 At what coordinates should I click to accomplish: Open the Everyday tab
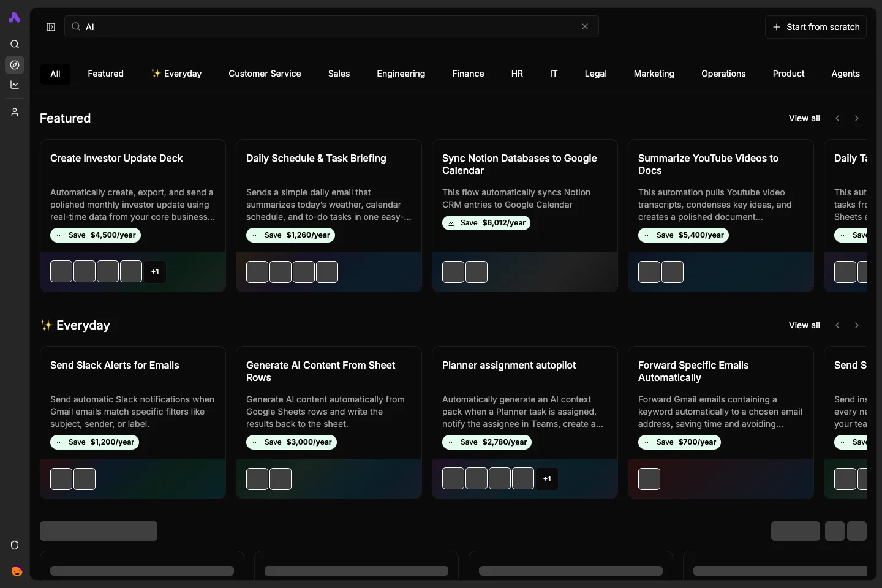pos(176,73)
